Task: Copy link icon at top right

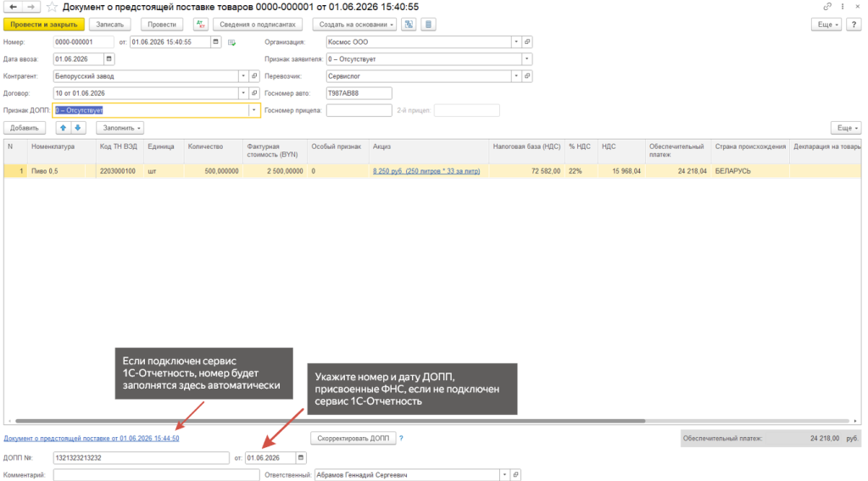Action: point(827,7)
